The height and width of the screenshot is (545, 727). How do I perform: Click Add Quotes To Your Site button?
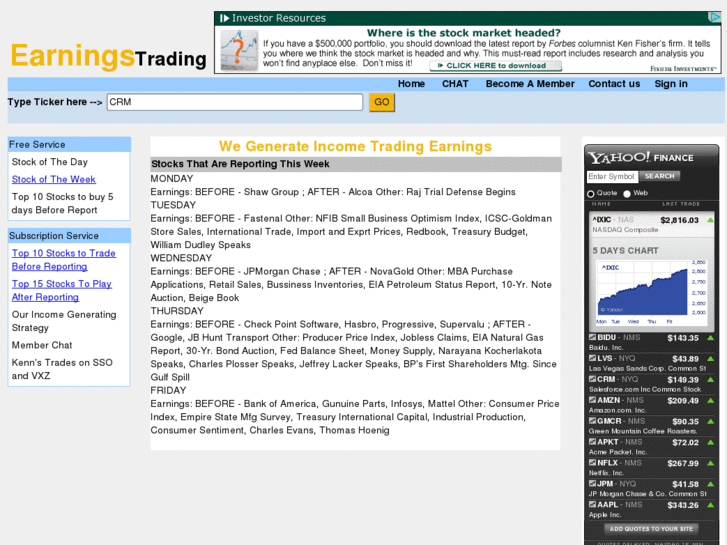pos(651,529)
